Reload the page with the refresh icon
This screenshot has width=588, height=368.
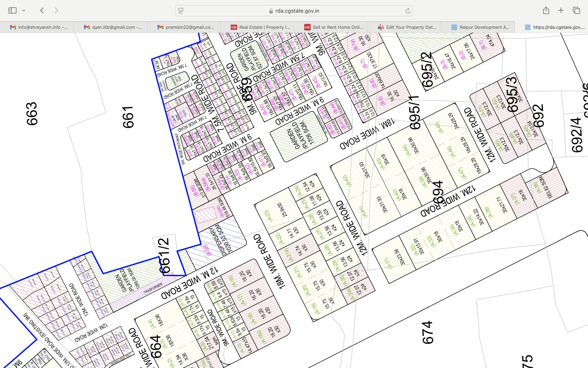(408, 11)
